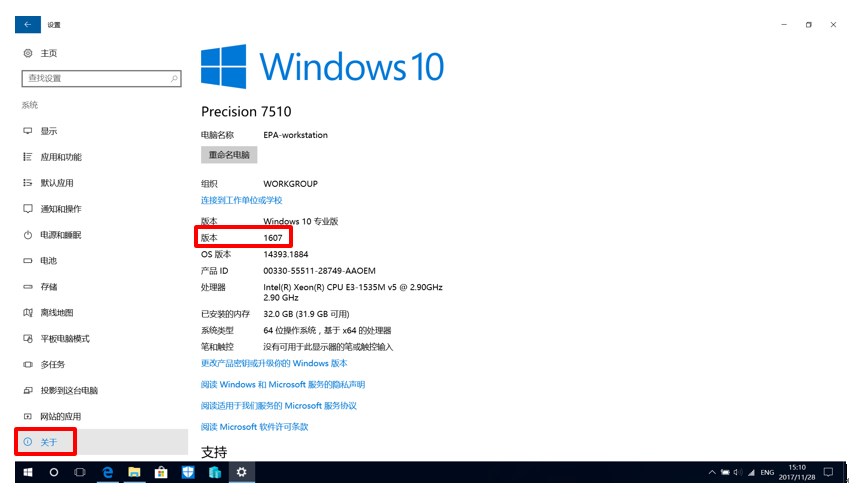The width and height of the screenshot is (849, 483).
Task: Open the blue app icon beside the shield
Action: point(214,472)
